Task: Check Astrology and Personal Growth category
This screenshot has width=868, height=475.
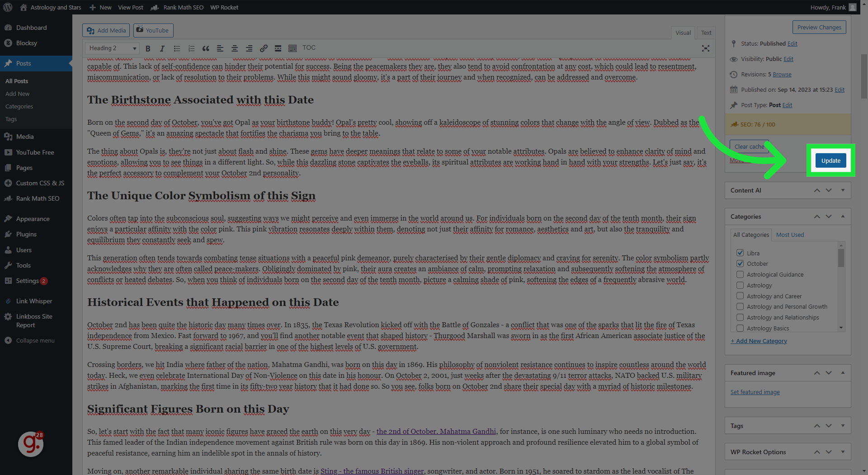Action: 740,306
